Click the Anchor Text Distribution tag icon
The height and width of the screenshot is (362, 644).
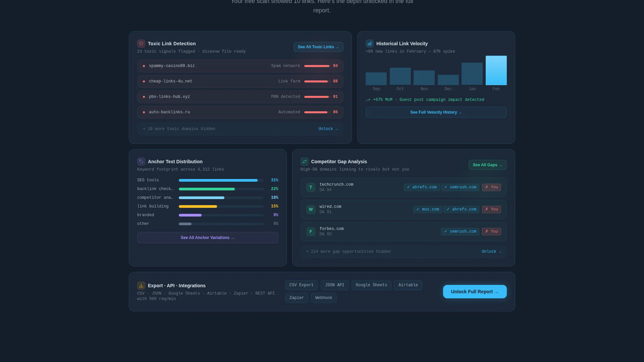tap(141, 162)
